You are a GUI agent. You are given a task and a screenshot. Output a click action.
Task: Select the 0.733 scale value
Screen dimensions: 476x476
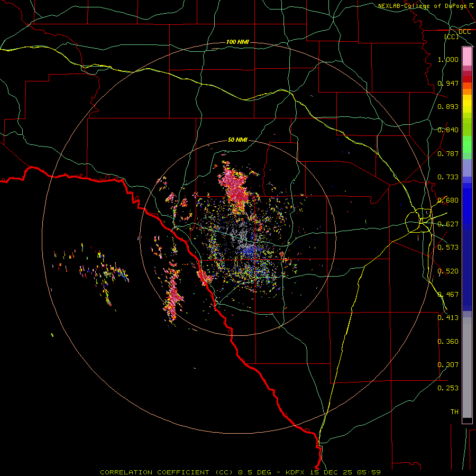tap(448, 177)
